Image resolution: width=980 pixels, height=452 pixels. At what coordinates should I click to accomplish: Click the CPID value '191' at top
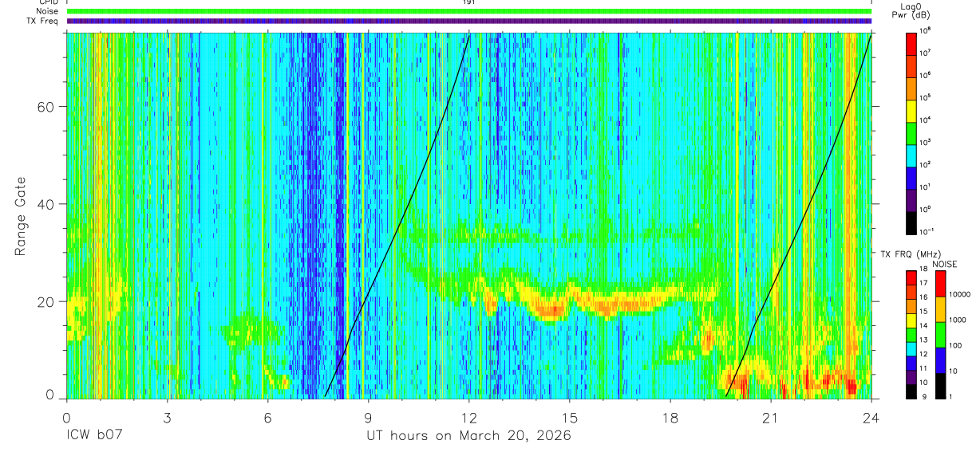(x=469, y=2)
